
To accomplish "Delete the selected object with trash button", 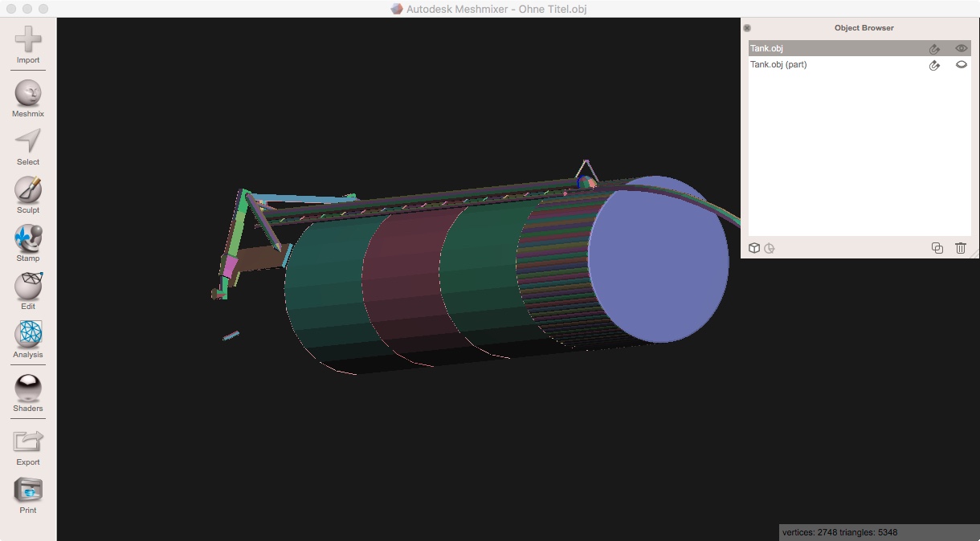I will point(961,248).
